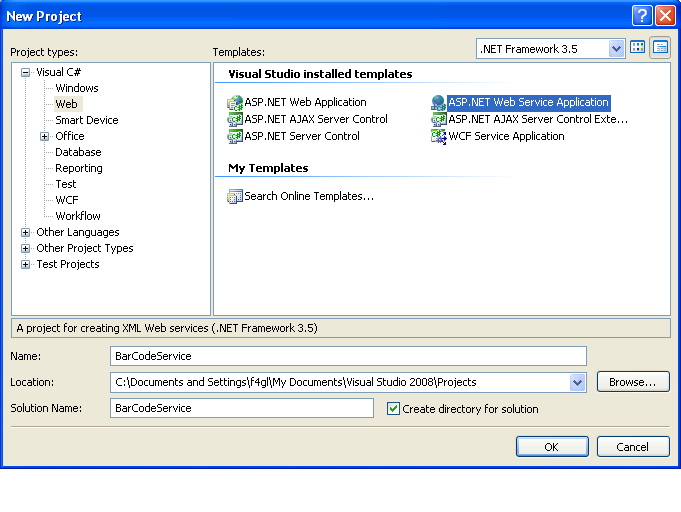Click the Browse... button
Screen dimensions: 681x512
click(633, 382)
